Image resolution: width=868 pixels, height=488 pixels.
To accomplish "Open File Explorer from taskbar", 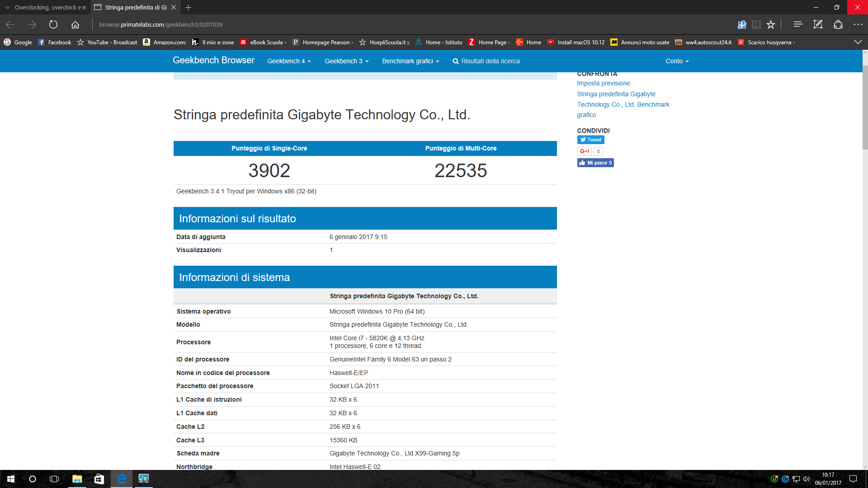I will click(x=77, y=479).
